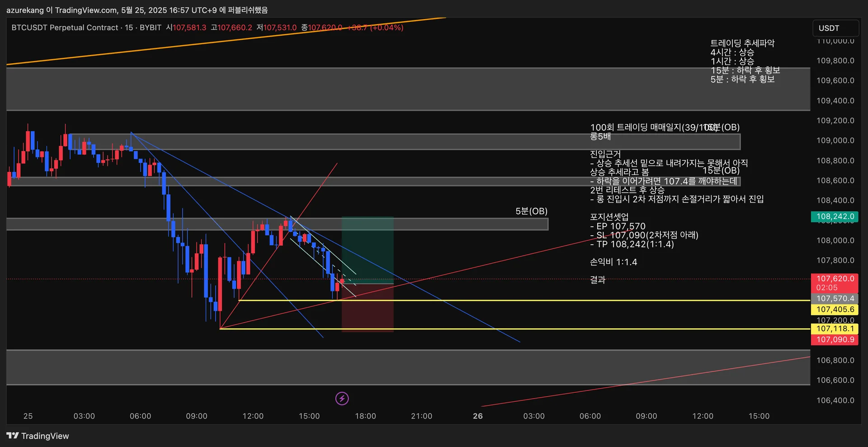Viewport: 868px width, 447px height.
Task: Click the "손익비 1:1.4" text
Action: [613, 262]
